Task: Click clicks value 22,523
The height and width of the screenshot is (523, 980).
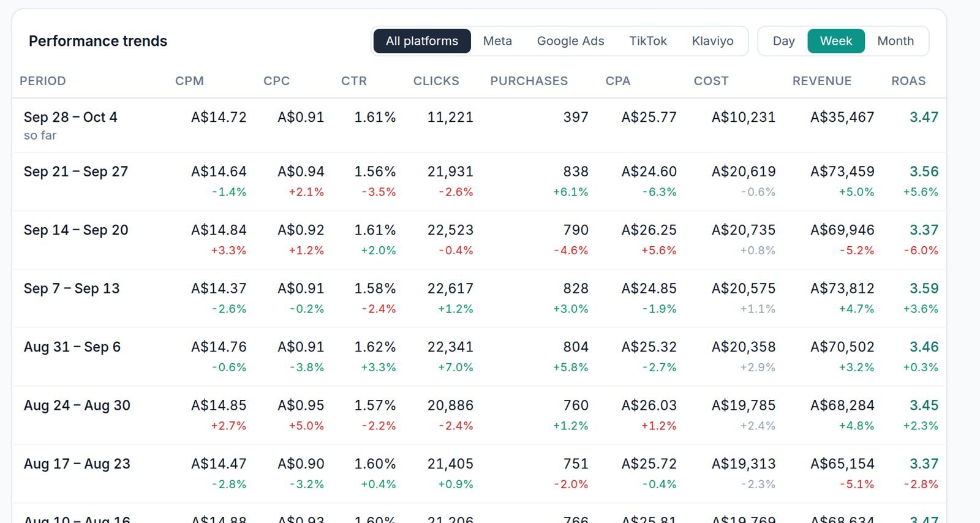Action: click(450, 230)
